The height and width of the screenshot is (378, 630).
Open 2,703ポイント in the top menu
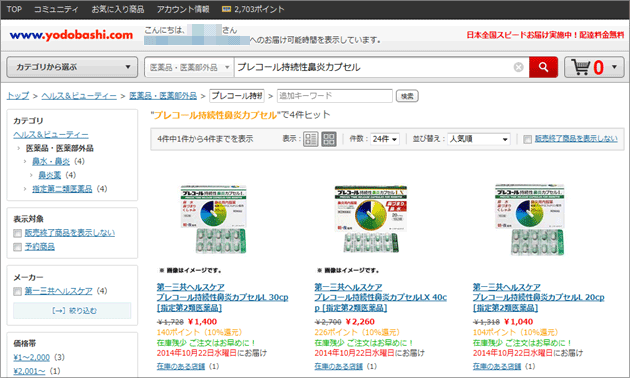tap(259, 9)
